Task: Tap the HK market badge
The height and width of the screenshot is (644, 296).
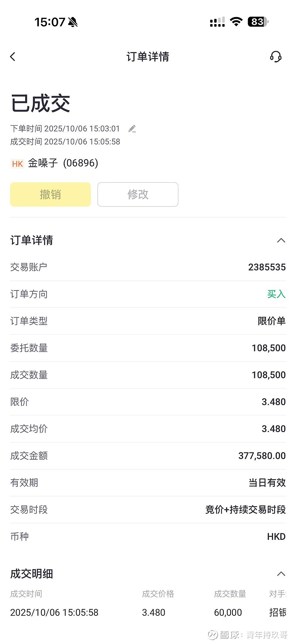Action: coord(17,164)
